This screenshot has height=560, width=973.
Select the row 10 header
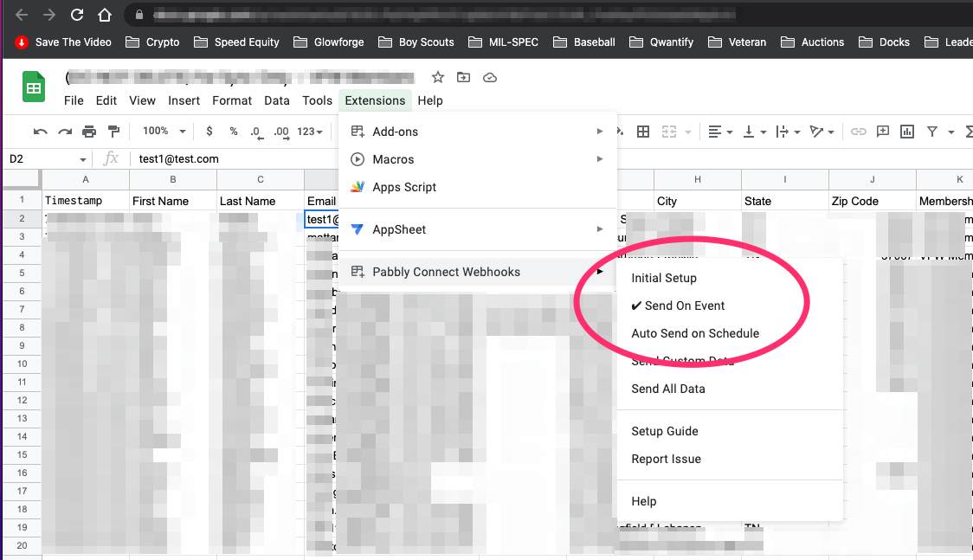22,364
